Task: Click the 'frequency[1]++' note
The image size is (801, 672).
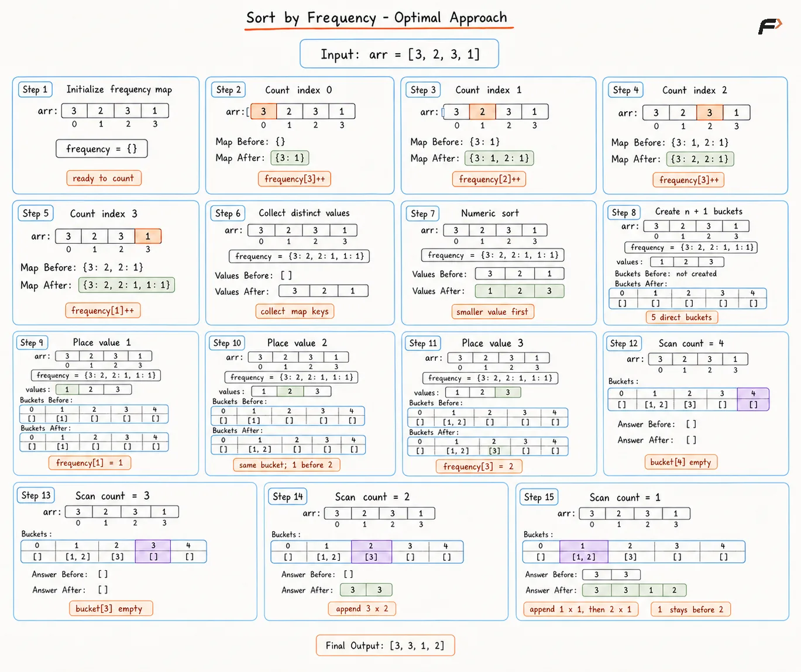Action: [x=103, y=310]
